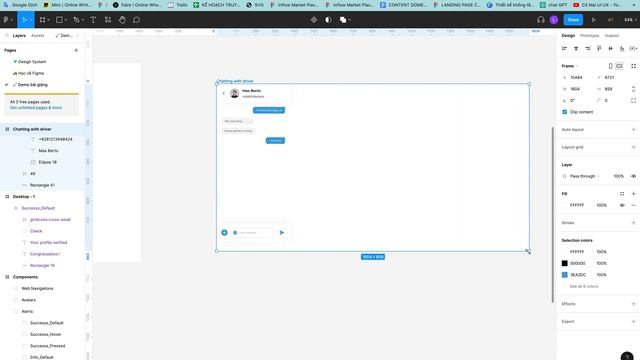The width and height of the screenshot is (640, 360).
Task: Add Stroke plus button
Action: [x=633, y=223]
